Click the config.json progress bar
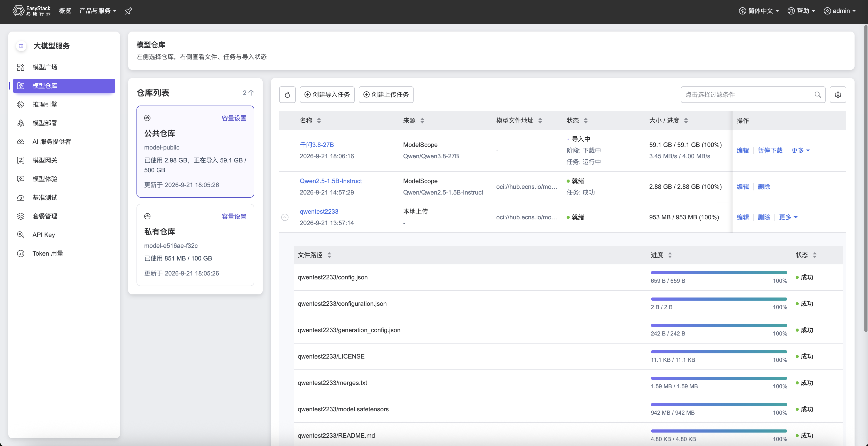 [x=719, y=273]
